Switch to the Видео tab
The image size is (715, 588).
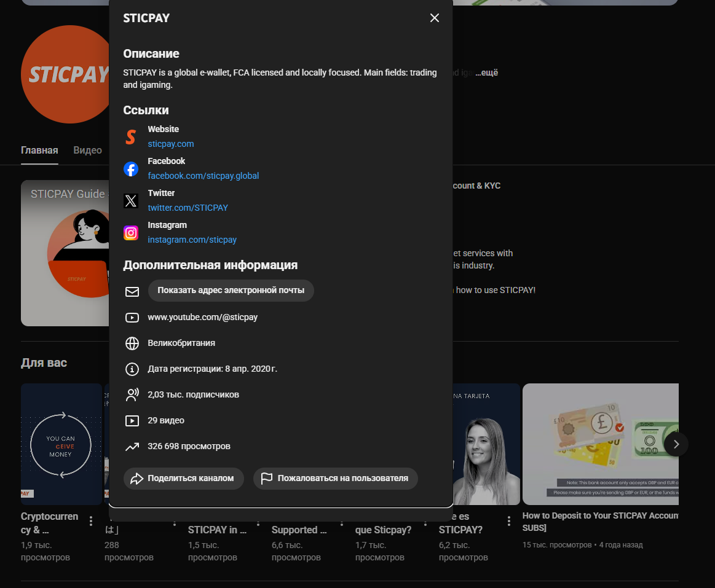tap(87, 151)
